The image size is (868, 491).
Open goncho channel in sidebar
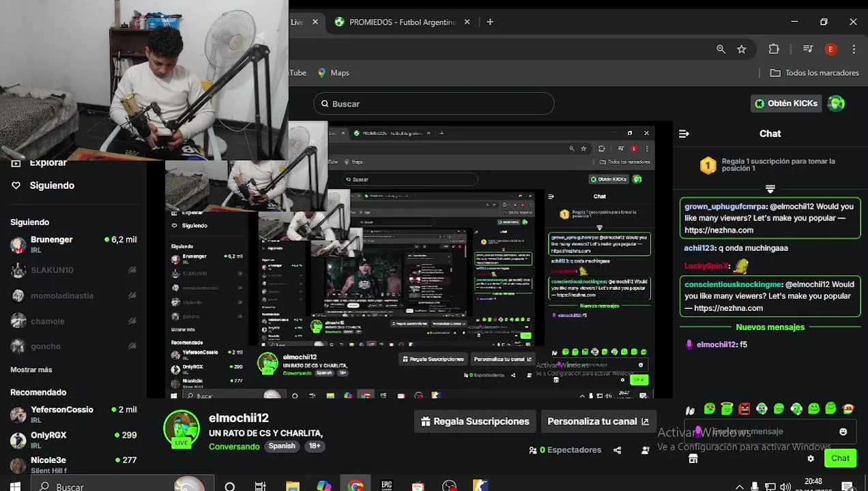click(73, 346)
